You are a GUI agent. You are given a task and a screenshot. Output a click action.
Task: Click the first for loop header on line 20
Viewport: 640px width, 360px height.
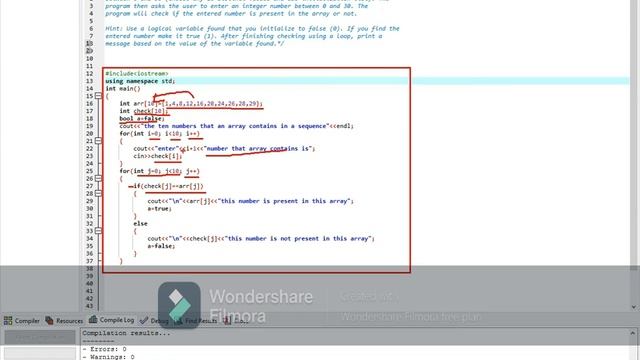[x=160, y=133]
